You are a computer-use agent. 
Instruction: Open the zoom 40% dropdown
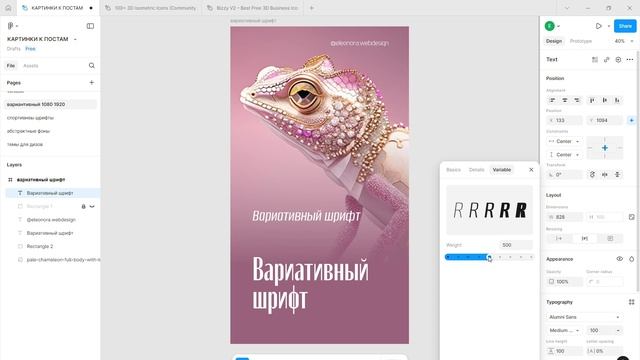(624, 41)
